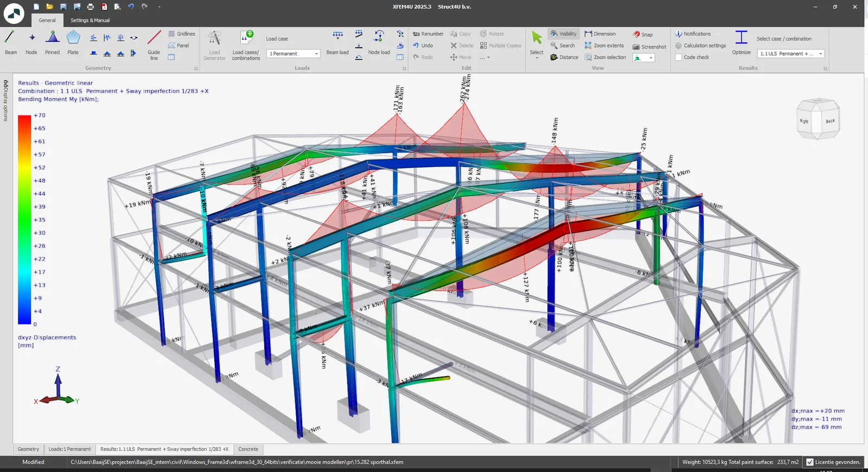Select the Beam drawing tool
The image size is (868, 472).
coord(10,43)
